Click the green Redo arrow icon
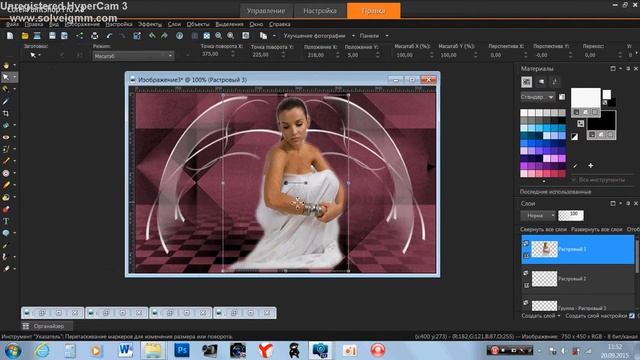The image size is (640, 360). click(164, 36)
